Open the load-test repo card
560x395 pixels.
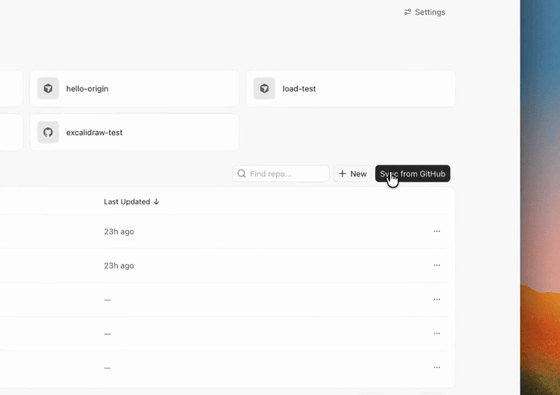pos(351,88)
